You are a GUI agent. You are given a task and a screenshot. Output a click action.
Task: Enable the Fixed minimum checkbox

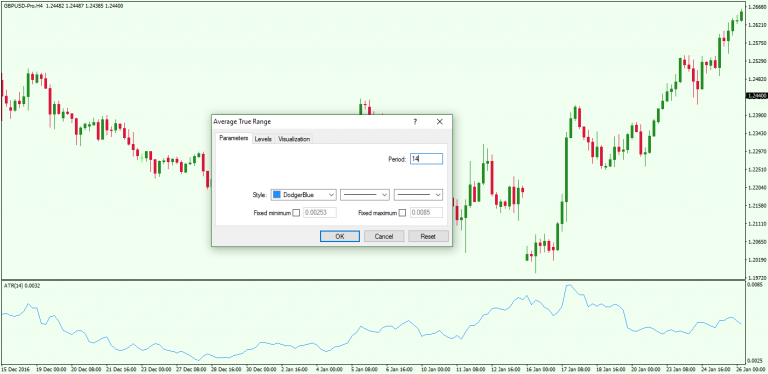[x=296, y=213]
